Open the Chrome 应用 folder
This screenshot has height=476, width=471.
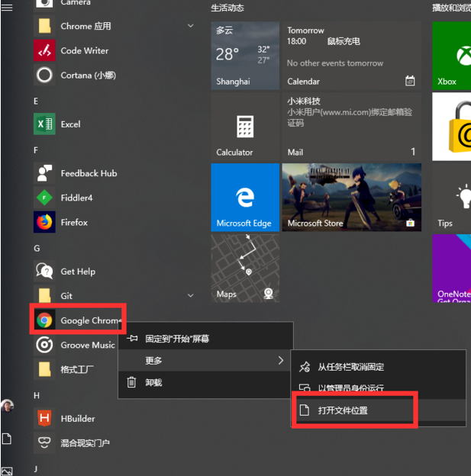tap(114, 26)
